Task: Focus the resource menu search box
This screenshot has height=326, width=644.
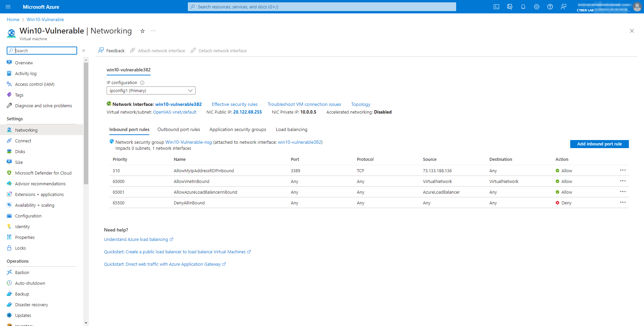Action: pyautogui.click(x=42, y=51)
